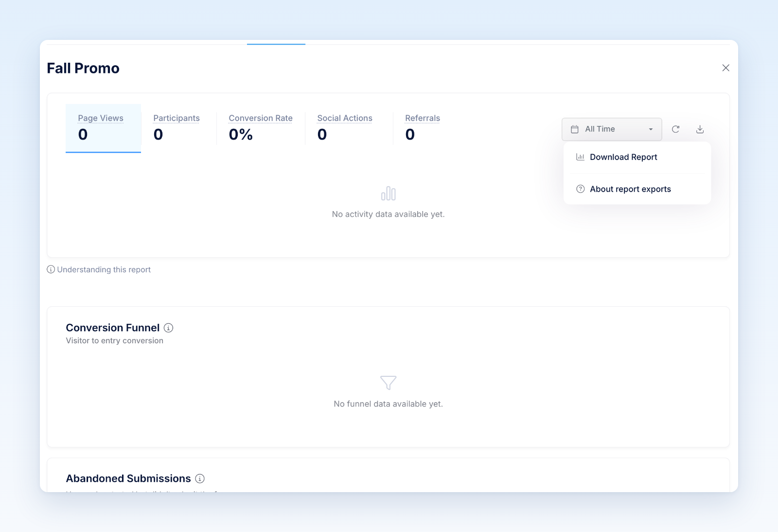Click info icon beside Abandoned Submissions
The height and width of the screenshot is (532, 778).
click(200, 479)
